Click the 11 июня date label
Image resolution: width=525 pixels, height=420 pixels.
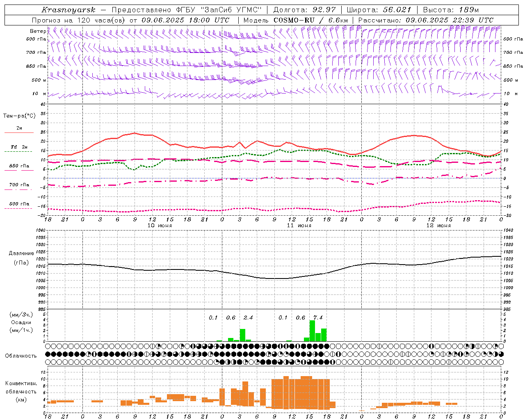coord(299,226)
